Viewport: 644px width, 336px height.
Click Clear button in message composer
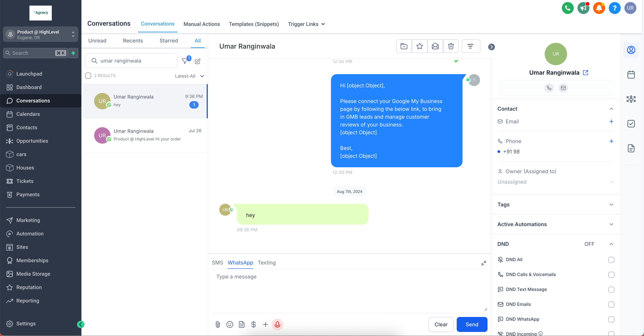pyautogui.click(x=441, y=324)
